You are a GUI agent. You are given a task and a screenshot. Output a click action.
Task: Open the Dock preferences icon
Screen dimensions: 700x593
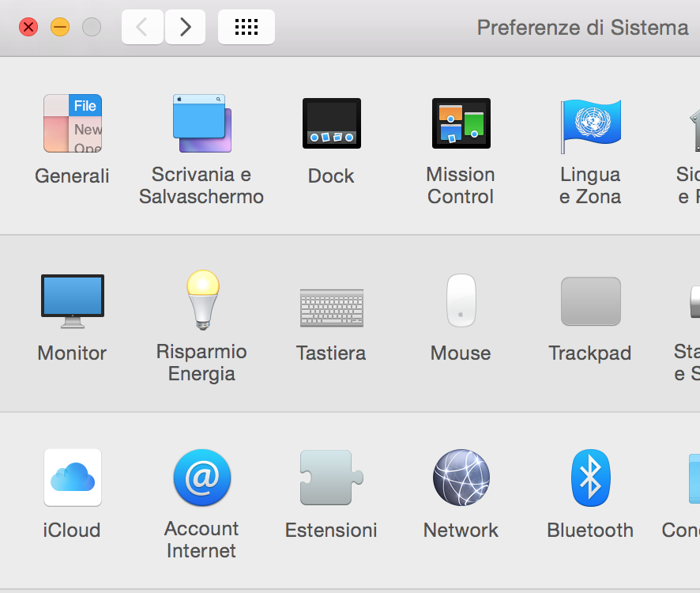[x=332, y=123]
